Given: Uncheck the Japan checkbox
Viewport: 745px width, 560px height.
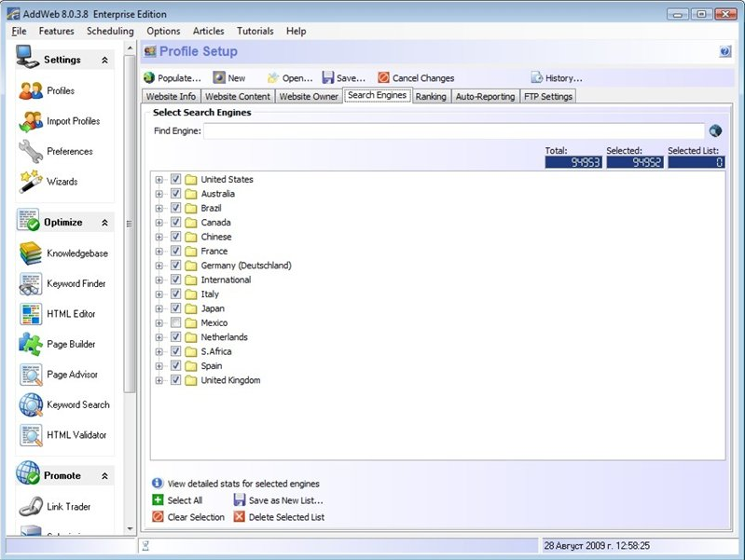Looking at the screenshot, I should tap(175, 308).
